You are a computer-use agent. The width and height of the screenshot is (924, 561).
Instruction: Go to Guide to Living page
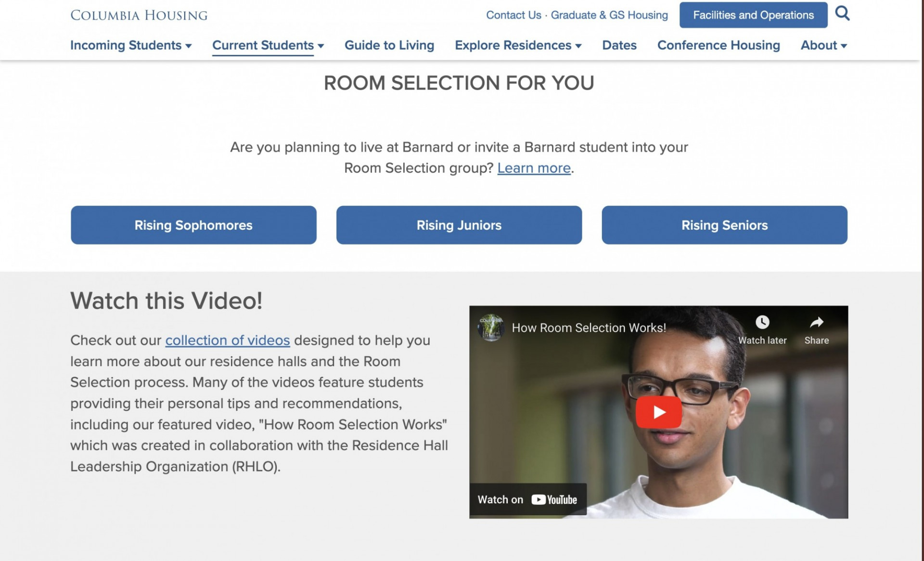click(389, 45)
